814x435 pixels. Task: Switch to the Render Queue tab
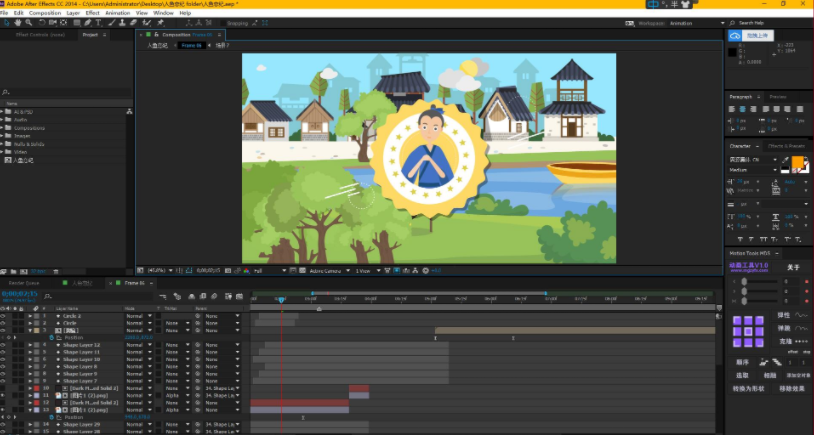point(24,284)
